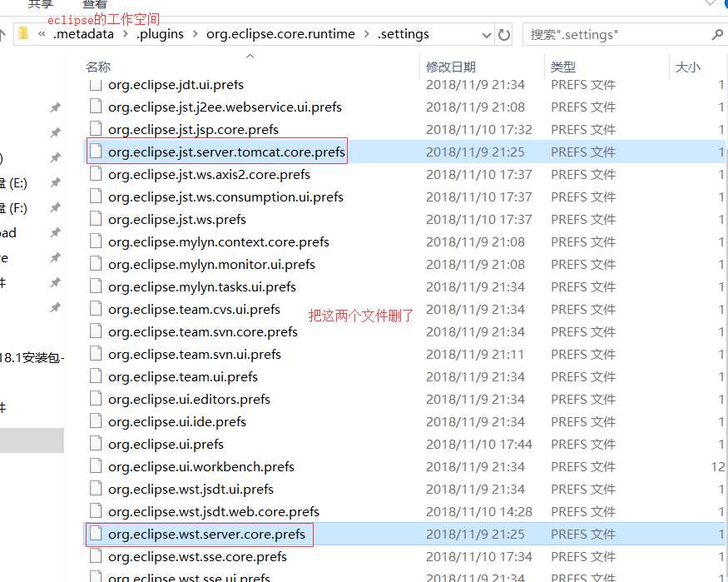Select file icon of org.eclipse.mylyn.context.core.prefs

click(96, 241)
